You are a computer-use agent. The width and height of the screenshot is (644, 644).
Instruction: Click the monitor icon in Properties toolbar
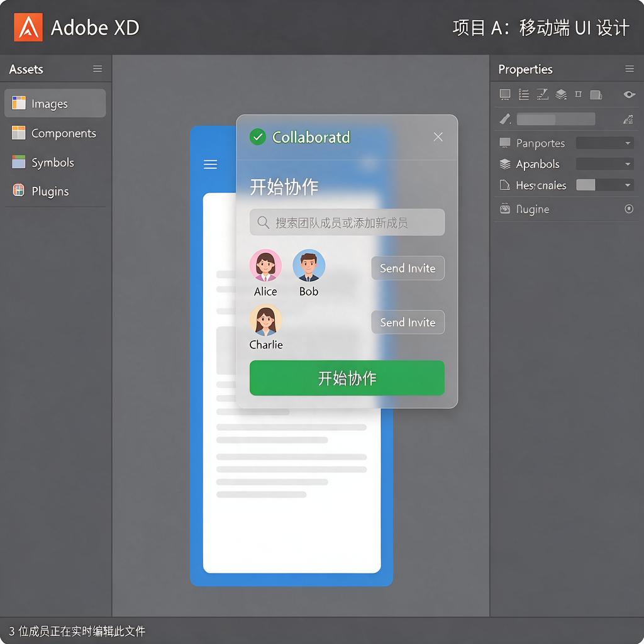click(505, 94)
